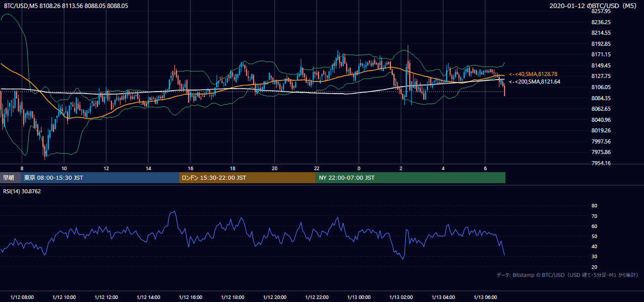The height and width of the screenshot is (302, 644).
Task: Click the price axis value 8127.75
Action: coord(601,76)
